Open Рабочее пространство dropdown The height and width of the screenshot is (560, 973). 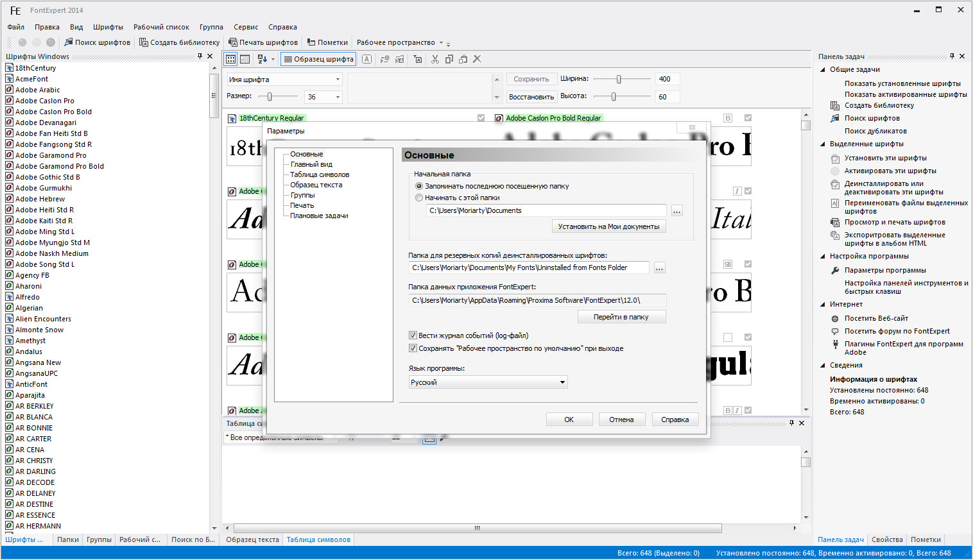[400, 42]
